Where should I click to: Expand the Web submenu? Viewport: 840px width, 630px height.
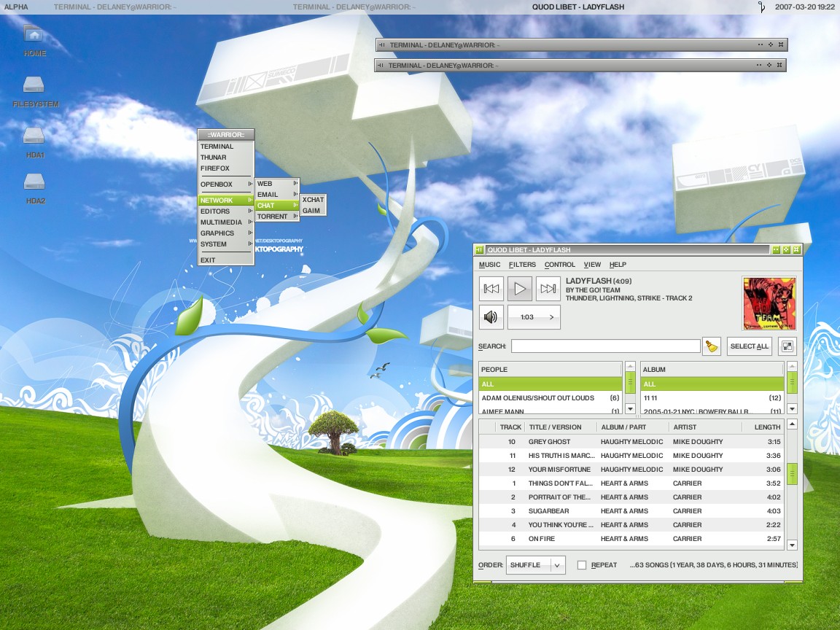[x=277, y=184]
